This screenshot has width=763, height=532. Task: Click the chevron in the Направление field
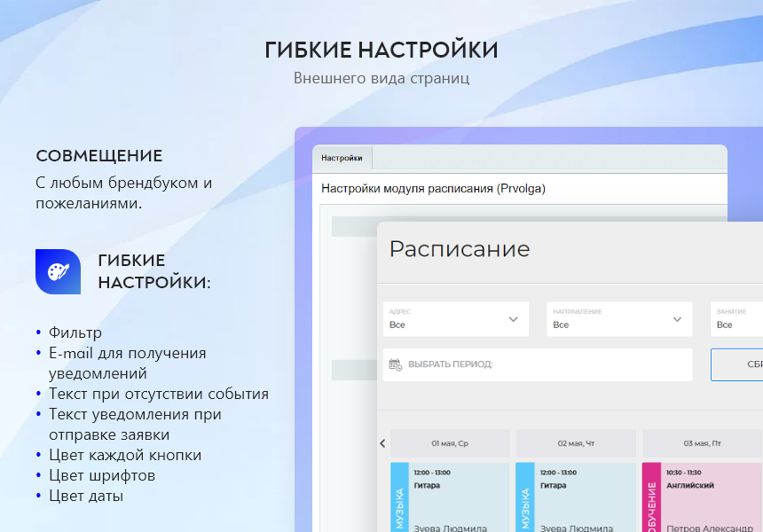click(x=677, y=319)
